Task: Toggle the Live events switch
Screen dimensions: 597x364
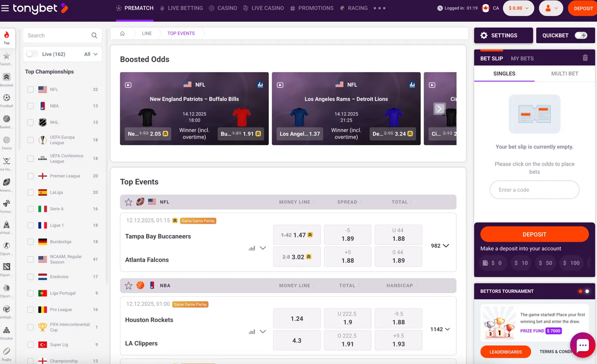Action: pyautogui.click(x=32, y=54)
